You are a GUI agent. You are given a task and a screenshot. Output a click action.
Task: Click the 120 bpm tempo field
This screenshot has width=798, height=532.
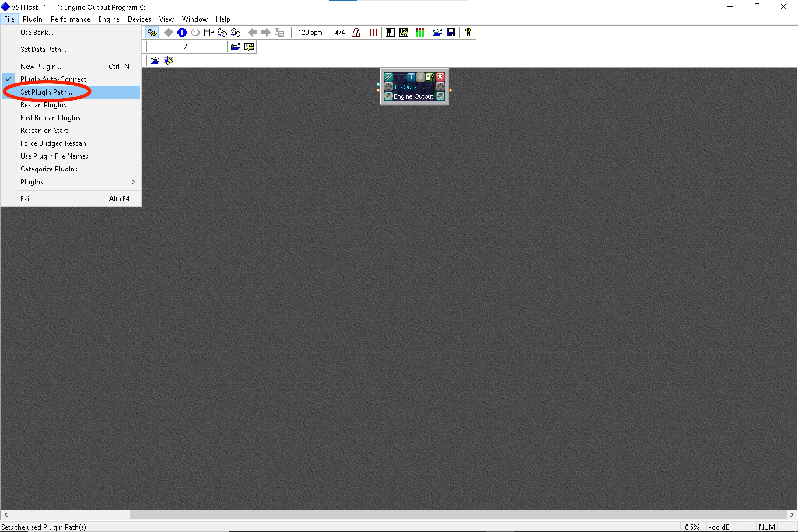tap(310, 33)
